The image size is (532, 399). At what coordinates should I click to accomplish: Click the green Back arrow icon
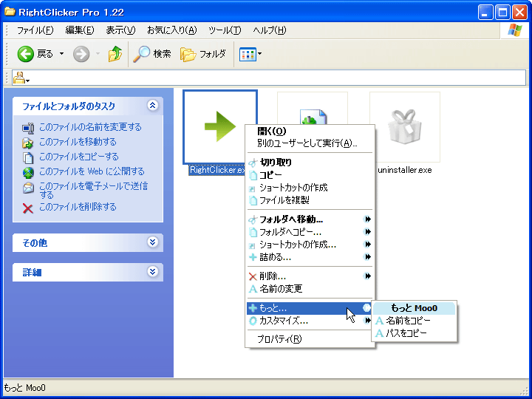pyautogui.click(x=25, y=54)
